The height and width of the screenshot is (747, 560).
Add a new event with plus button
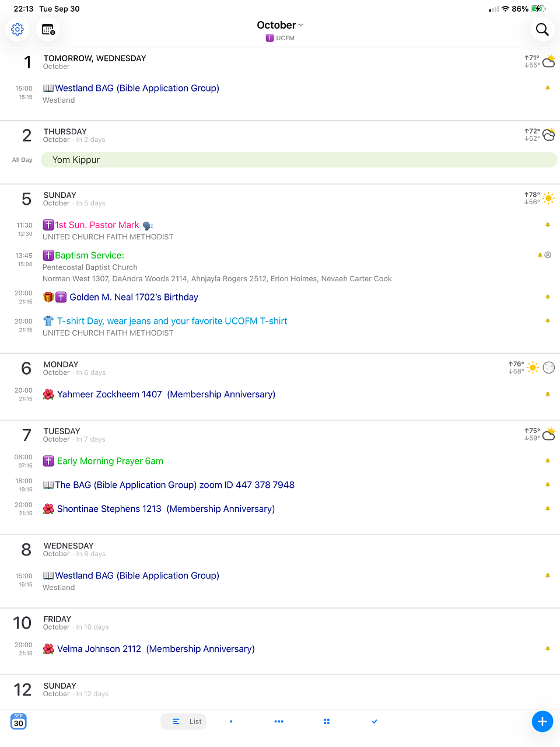pyautogui.click(x=542, y=721)
